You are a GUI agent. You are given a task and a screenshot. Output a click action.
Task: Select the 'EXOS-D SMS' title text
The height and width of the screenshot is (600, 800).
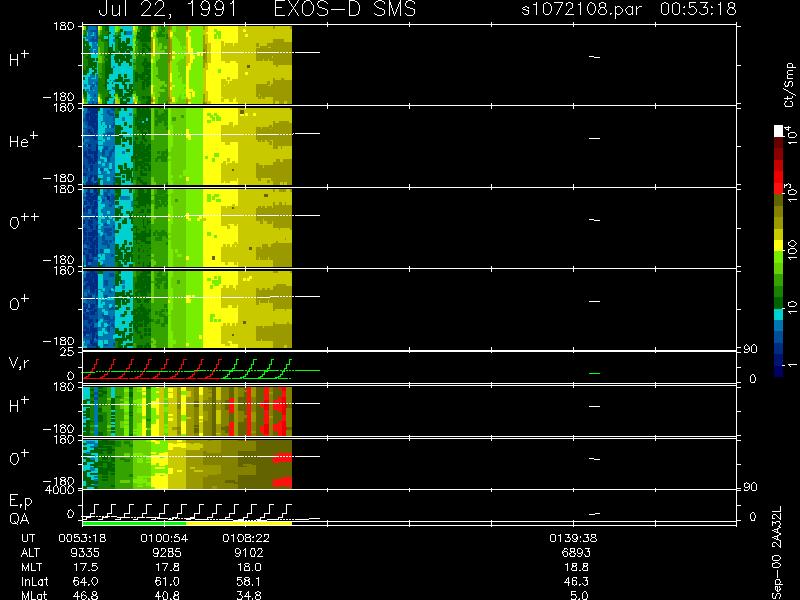[x=345, y=9]
